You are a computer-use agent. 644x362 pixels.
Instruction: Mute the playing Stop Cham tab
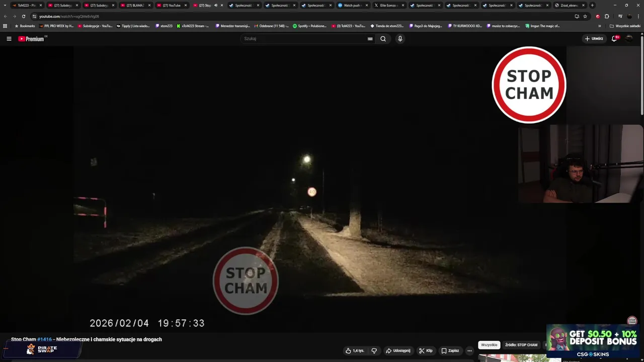click(216, 5)
